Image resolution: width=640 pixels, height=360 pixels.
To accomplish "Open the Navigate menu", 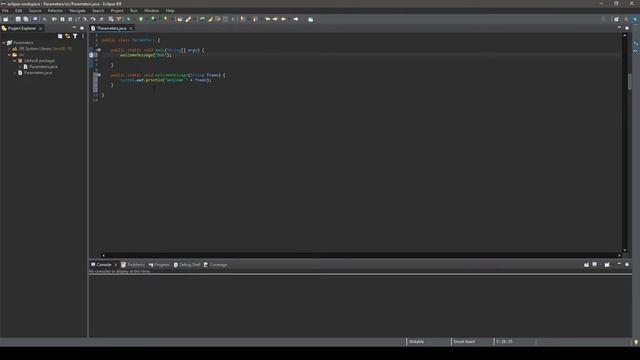I will [77, 11].
